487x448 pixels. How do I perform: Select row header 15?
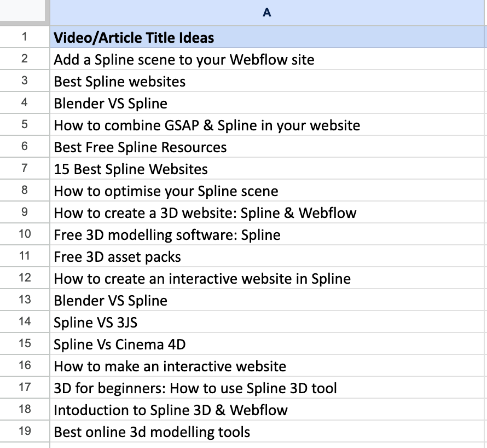pos(25,344)
